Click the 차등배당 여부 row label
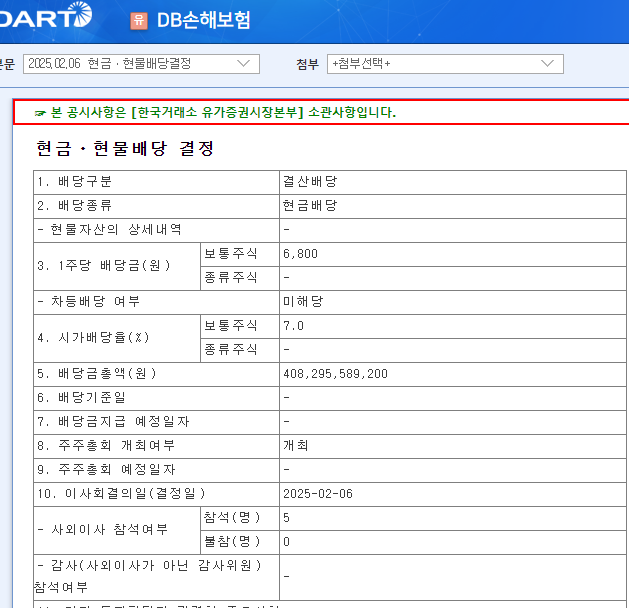The width and height of the screenshot is (629, 608). [89, 302]
